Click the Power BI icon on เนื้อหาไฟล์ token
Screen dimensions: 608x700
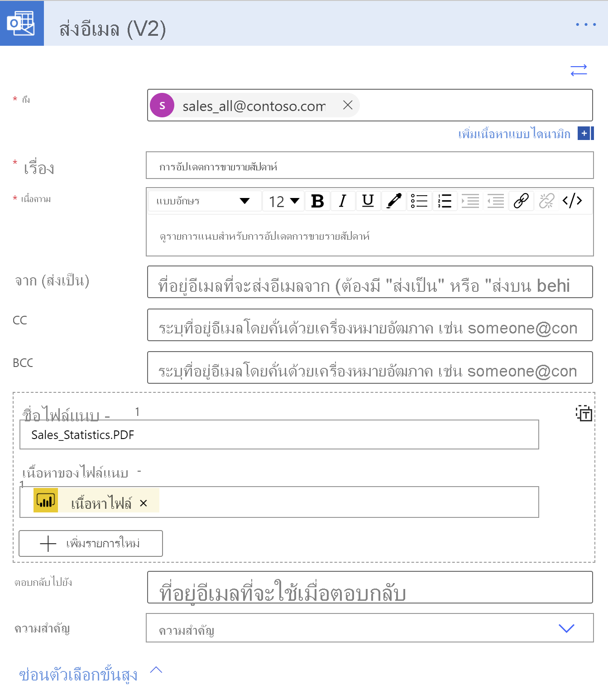(46, 501)
